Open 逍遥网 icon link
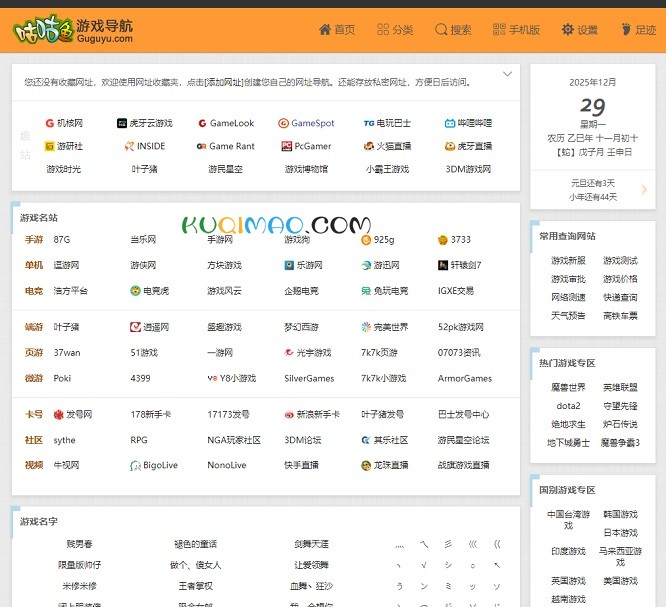This screenshot has height=607, width=666. 150,327
